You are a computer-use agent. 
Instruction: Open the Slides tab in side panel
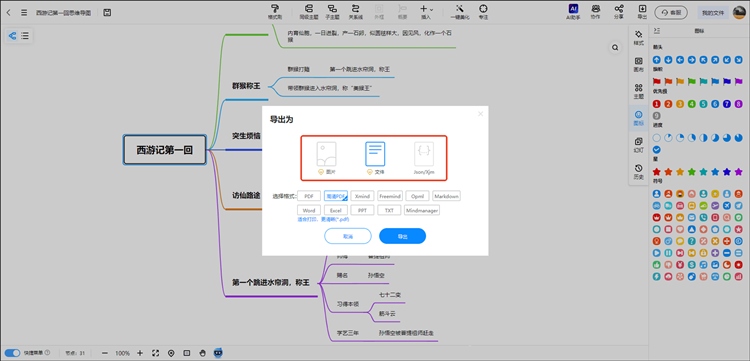click(638, 144)
